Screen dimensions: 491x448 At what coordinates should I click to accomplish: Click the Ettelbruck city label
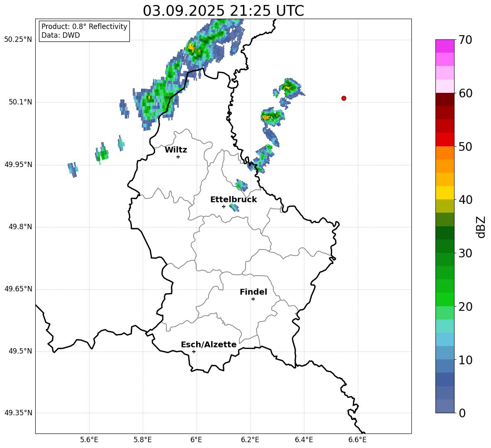(233, 200)
